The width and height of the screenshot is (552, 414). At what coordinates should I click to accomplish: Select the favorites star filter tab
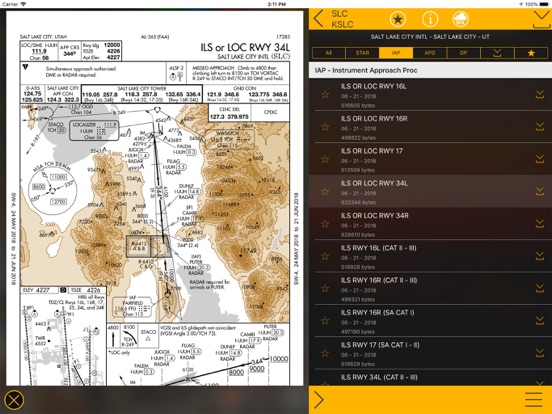[531, 53]
